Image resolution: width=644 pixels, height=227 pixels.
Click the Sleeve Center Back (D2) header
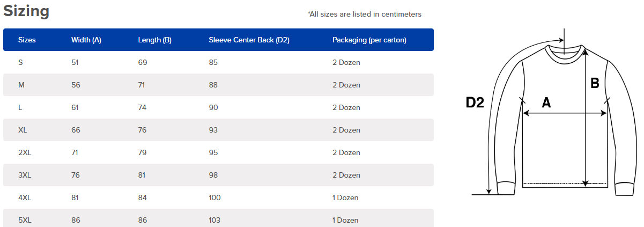point(249,40)
